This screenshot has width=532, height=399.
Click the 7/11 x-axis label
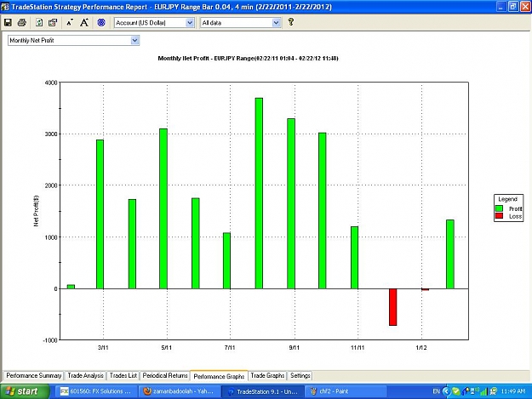tap(230, 348)
